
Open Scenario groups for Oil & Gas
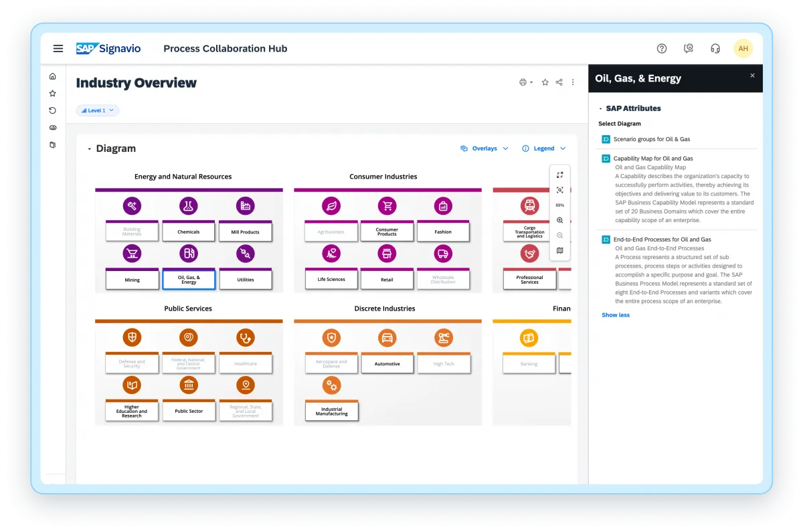652,139
